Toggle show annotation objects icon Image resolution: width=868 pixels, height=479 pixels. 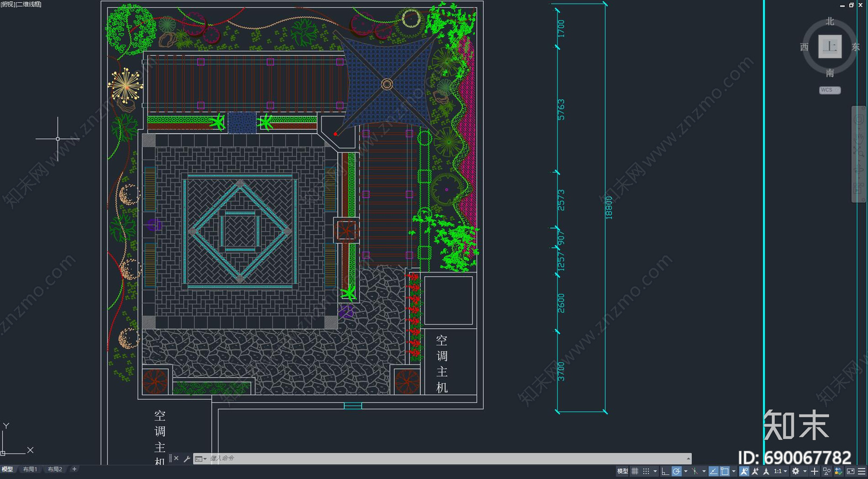(x=744, y=471)
